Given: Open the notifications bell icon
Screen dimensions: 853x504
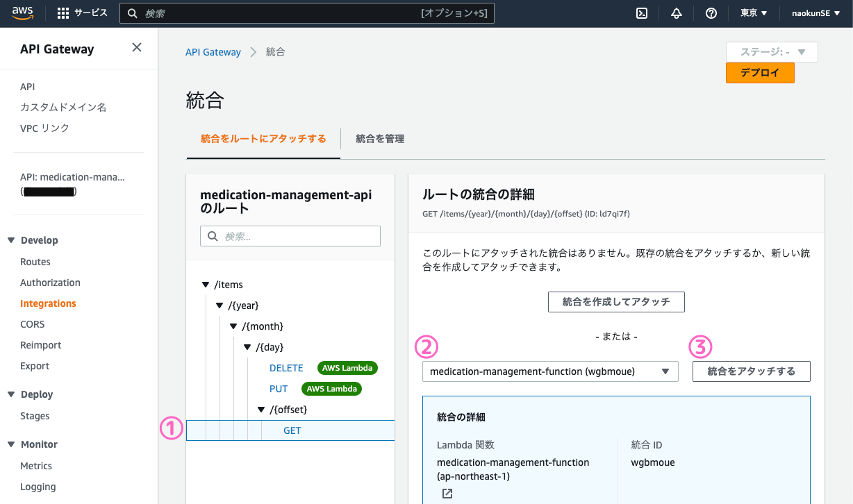Looking at the screenshot, I should (x=677, y=13).
